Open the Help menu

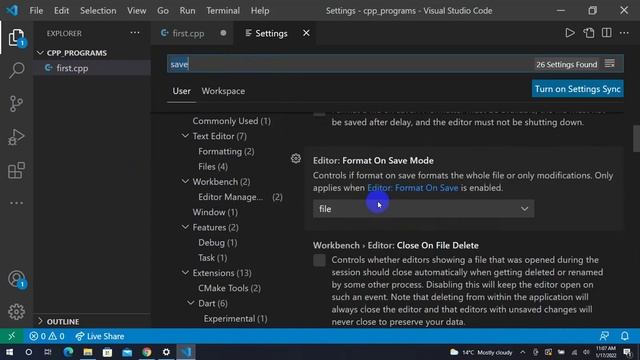[260, 11]
